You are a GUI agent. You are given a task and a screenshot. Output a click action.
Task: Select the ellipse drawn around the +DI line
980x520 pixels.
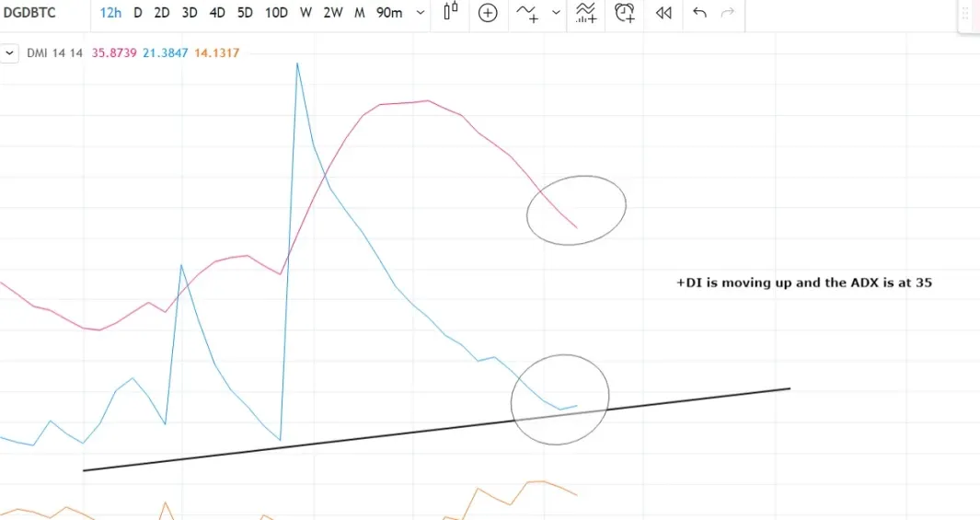(x=560, y=399)
